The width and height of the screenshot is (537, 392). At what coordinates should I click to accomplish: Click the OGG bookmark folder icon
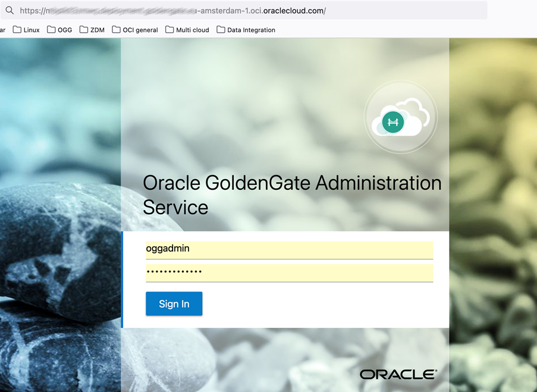pos(51,29)
